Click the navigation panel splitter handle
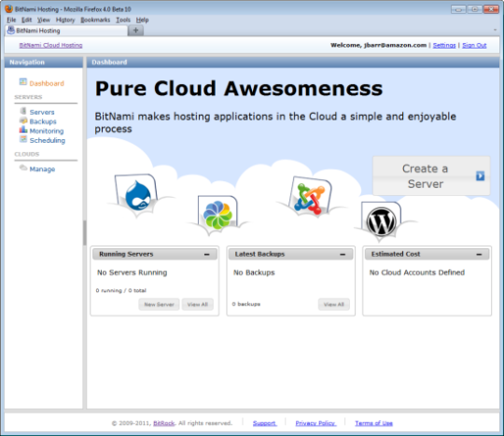 click(85, 232)
